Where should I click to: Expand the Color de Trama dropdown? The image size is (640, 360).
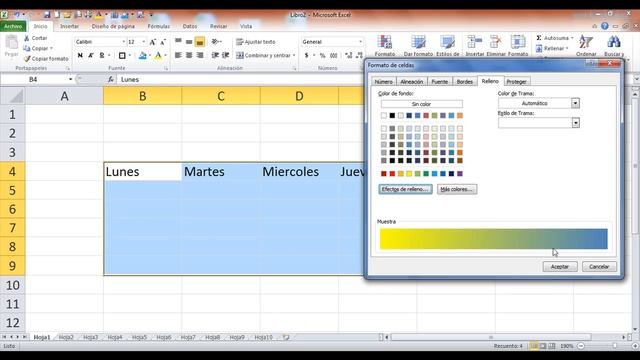click(x=575, y=103)
